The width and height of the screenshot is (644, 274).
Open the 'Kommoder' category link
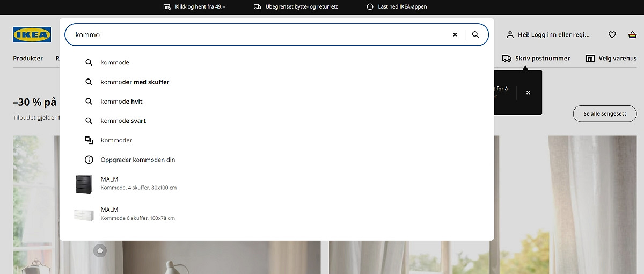tap(116, 140)
